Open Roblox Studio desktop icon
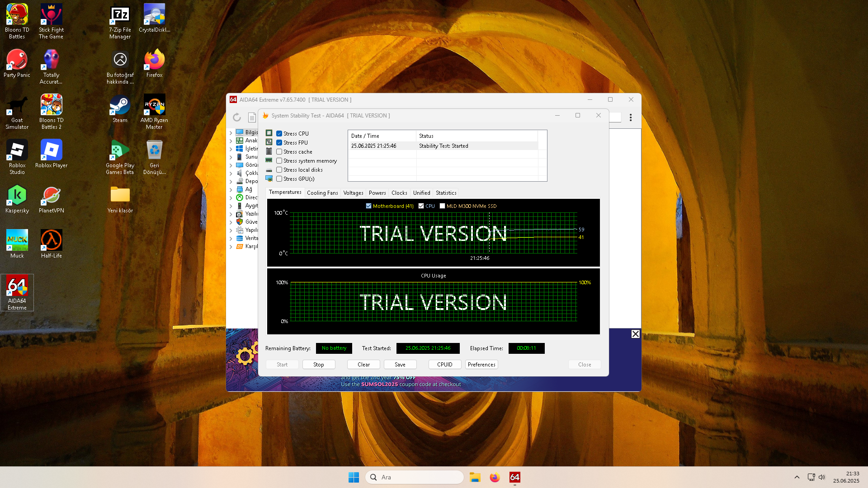The width and height of the screenshot is (868, 488). (x=17, y=157)
